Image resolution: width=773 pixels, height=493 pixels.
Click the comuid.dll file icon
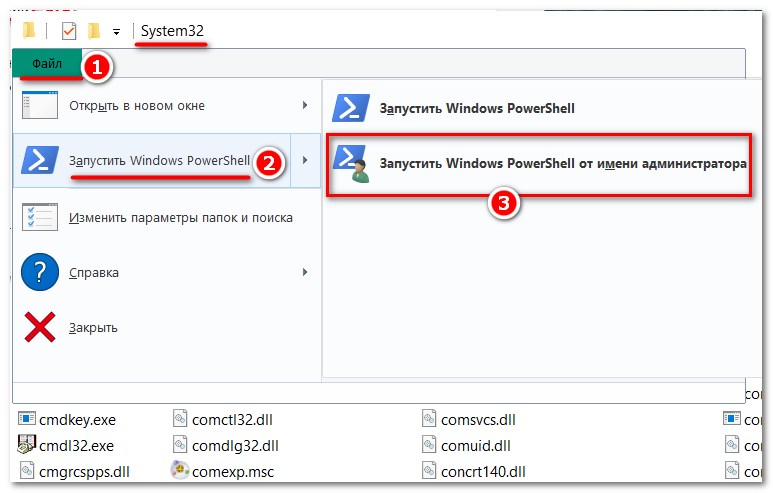tap(429, 444)
